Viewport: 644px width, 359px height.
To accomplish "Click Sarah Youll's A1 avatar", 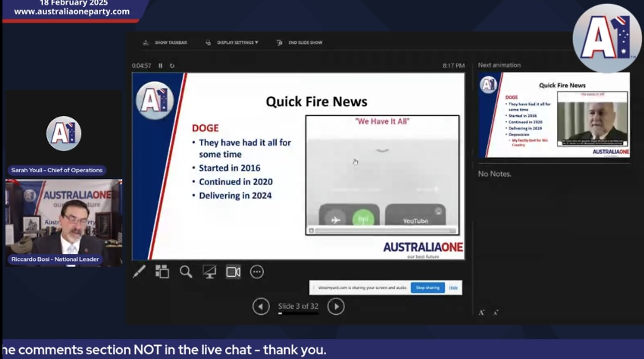I will coord(64,133).
